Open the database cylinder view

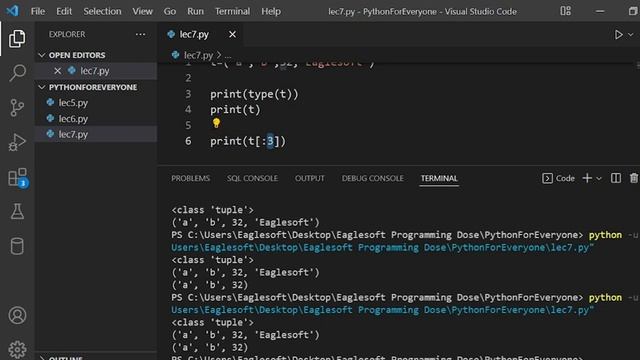(17, 246)
